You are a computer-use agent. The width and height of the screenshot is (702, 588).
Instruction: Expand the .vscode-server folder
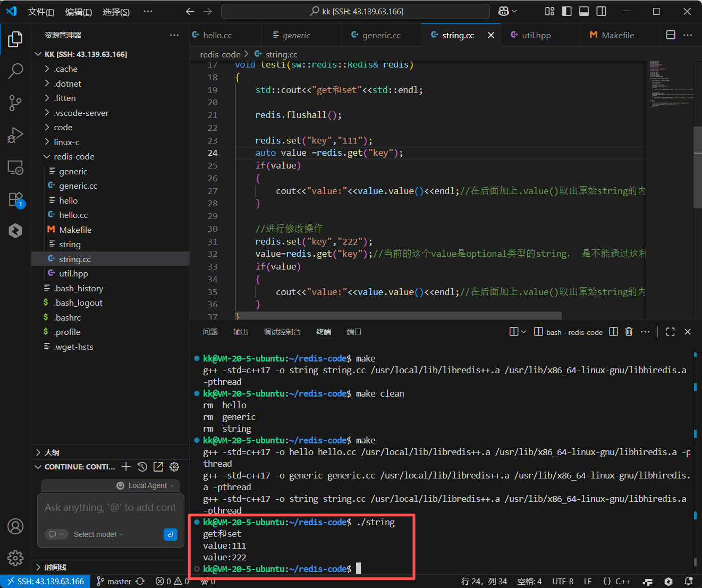click(110, 113)
